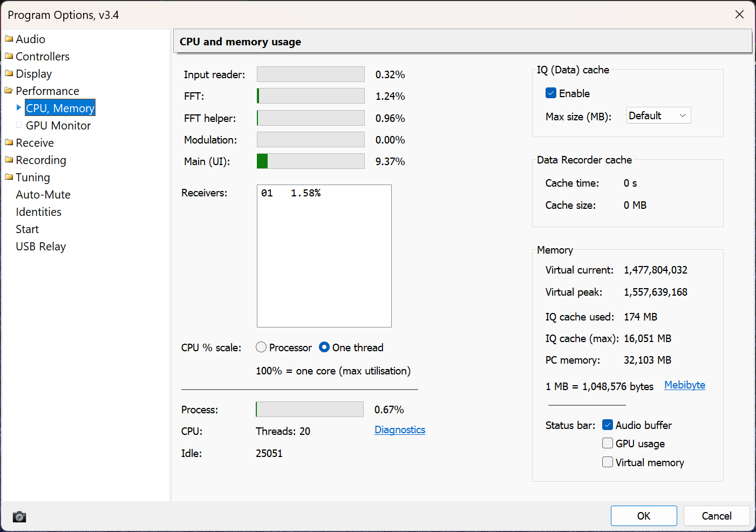The height and width of the screenshot is (532, 756).
Task: Click the Display folder icon
Action: tap(9, 73)
